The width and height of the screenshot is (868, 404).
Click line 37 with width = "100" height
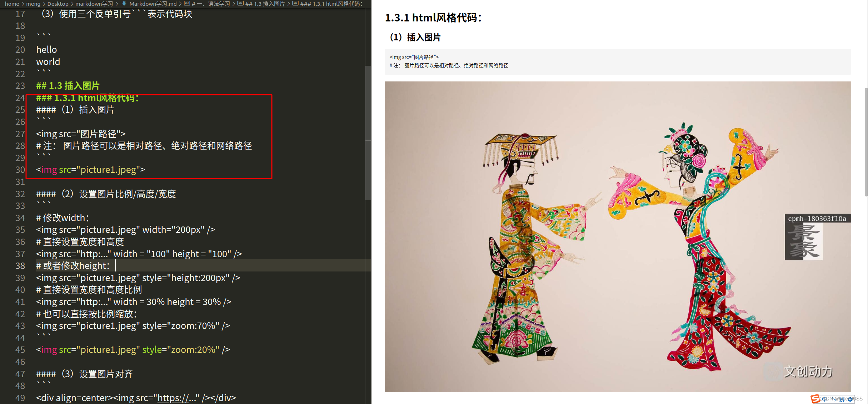pos(139,254)
